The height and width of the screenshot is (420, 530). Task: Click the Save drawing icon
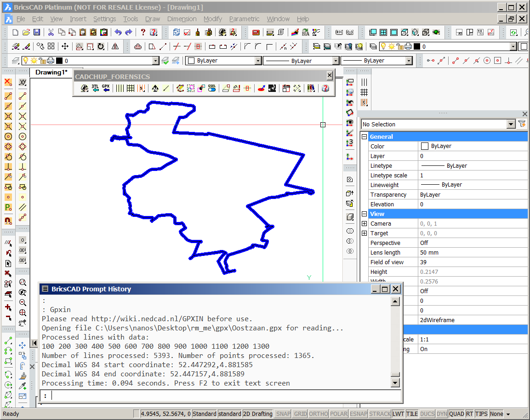(x=37, y=32)
